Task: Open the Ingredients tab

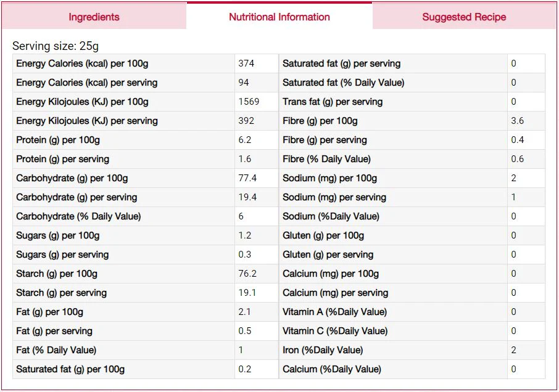Action: [94, 17]
